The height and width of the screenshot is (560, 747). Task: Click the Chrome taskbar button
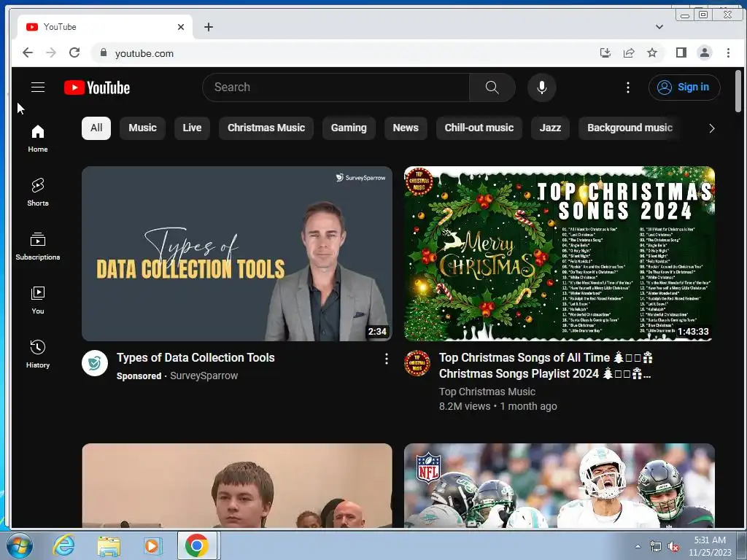[x=197, y=545]
